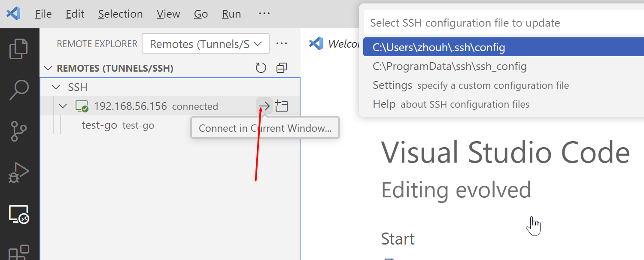Viewport: 644px width, 260px height.
Task: Choose C:\ProgramData\ssh\ssh_config option
Action: coord(504,67)
